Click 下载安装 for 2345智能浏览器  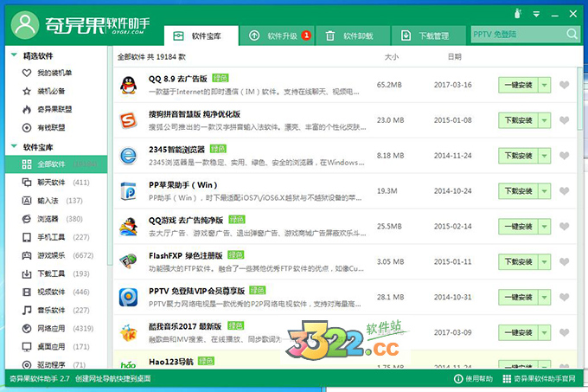518,156
